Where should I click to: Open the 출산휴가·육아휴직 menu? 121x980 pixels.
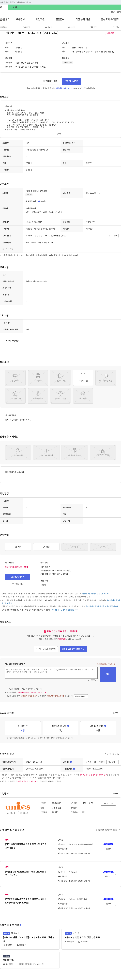point(110,19)
